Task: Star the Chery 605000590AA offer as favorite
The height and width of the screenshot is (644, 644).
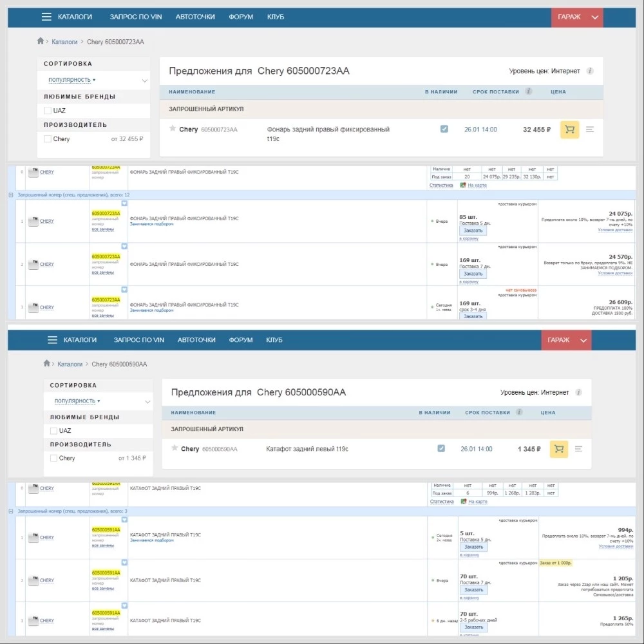Action: coord(175,448)
